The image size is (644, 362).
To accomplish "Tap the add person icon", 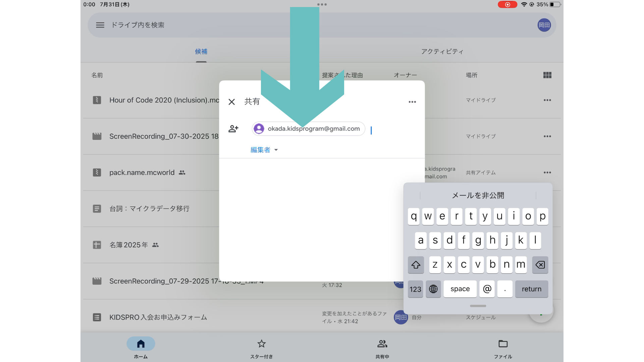I will click(233, 129).
